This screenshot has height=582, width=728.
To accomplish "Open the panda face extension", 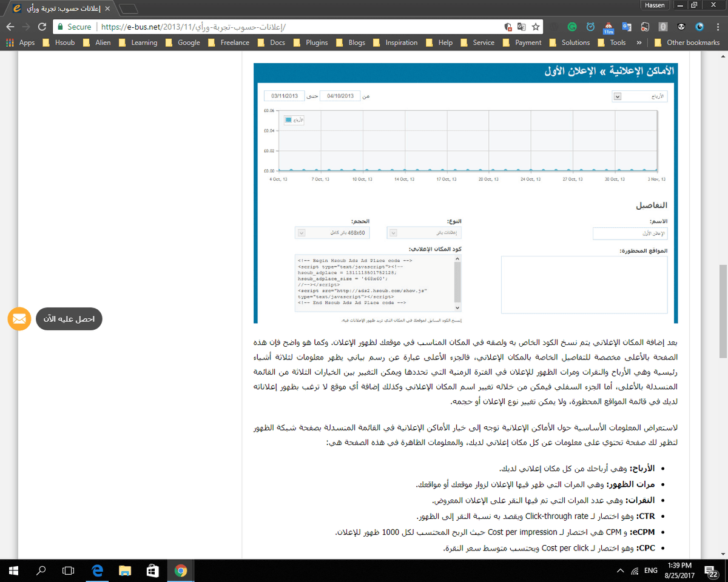I will click(681, 27).
